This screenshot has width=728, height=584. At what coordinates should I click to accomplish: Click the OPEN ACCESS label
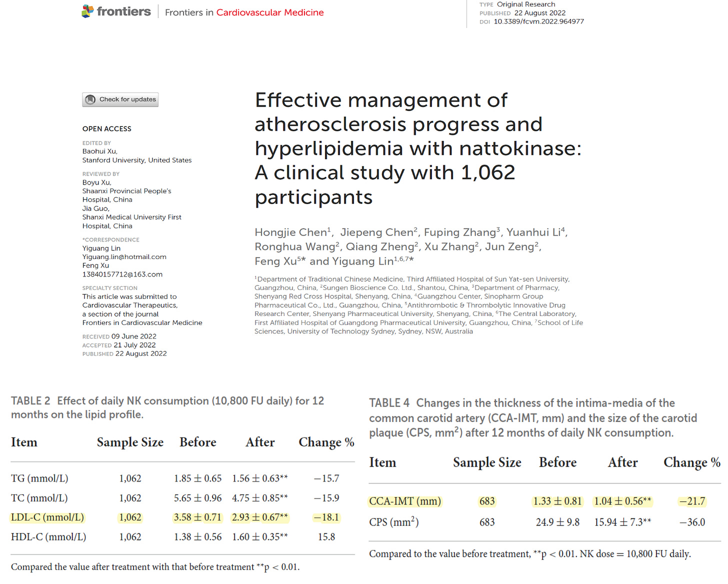106,129
